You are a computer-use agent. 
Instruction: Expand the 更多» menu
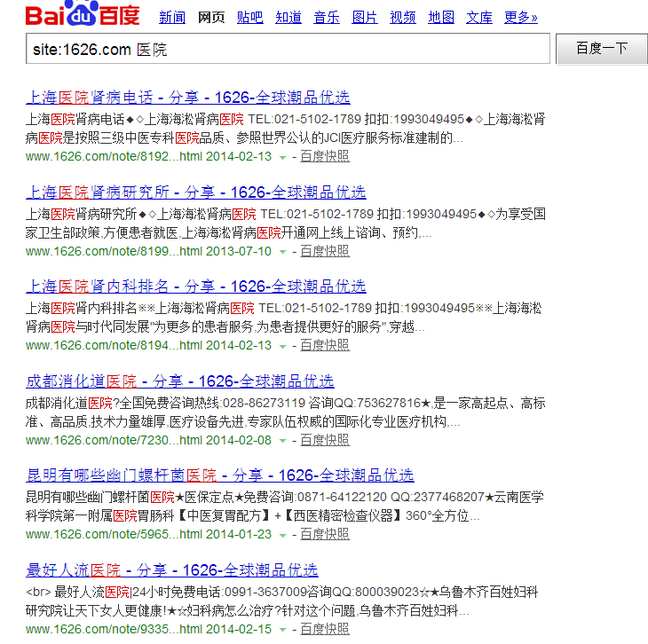tap(521, 18)
